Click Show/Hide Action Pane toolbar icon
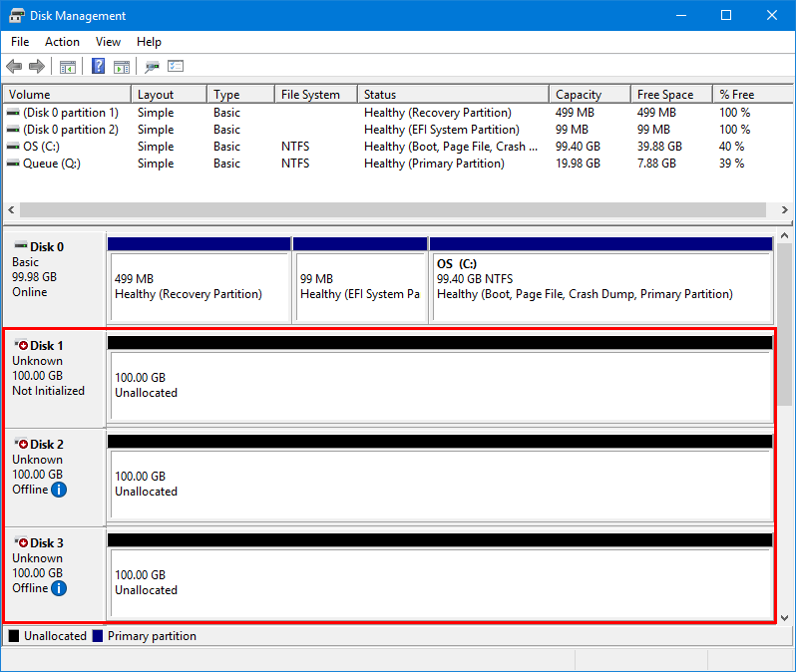796x672 pixels. (122, 67)
